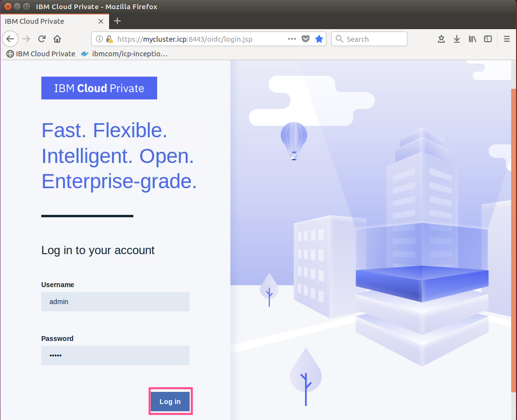Viewport: 517px width, 420px height.
Task: Click the IBM Cloud Private logo banner
Action: pyautogui.click(x=99, y=88)
